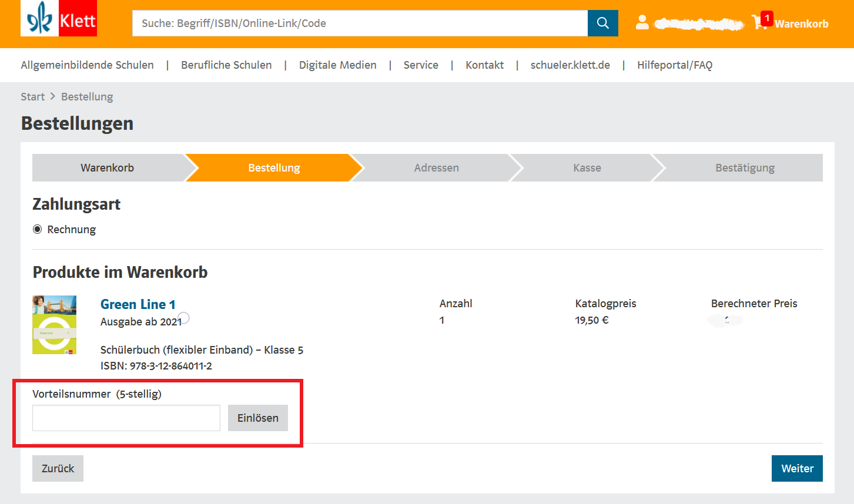Click 'Schülerbuch (flexibler Einband) – Klasse 5'
Image resolution: width=854 pixels, height=504 pixels.
coord(202,350)
